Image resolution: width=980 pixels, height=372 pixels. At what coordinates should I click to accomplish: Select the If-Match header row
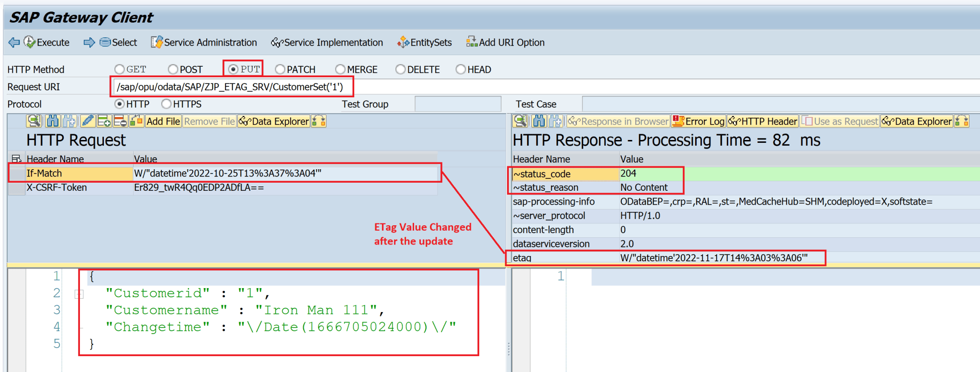pyautogui.click(x=223, y=173)
